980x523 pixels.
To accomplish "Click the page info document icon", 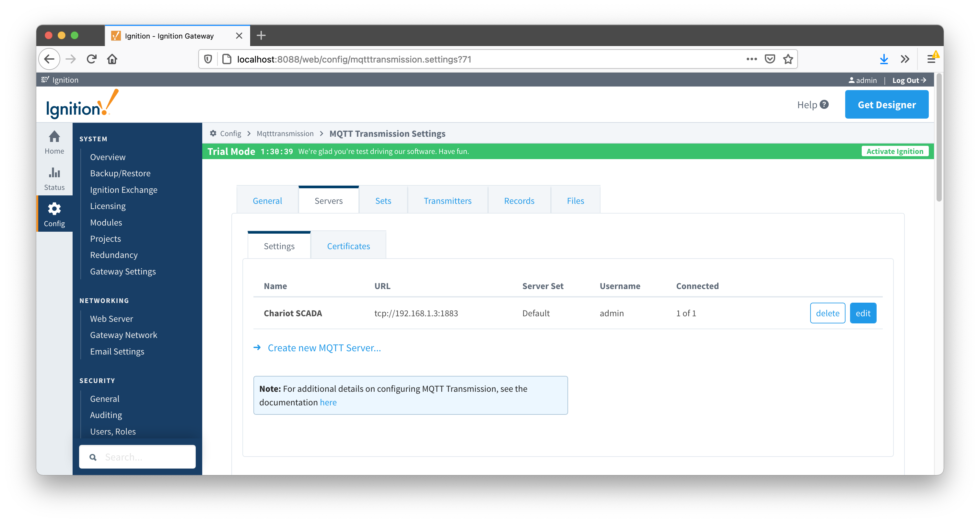I will [227, 59].
